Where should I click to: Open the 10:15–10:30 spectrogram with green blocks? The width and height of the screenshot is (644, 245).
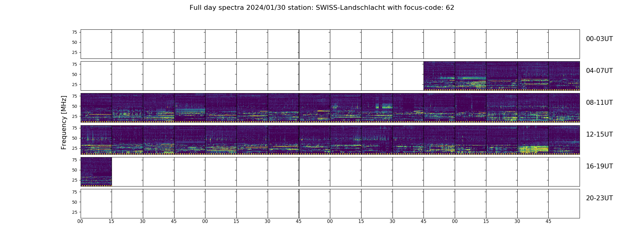(377, 108)
